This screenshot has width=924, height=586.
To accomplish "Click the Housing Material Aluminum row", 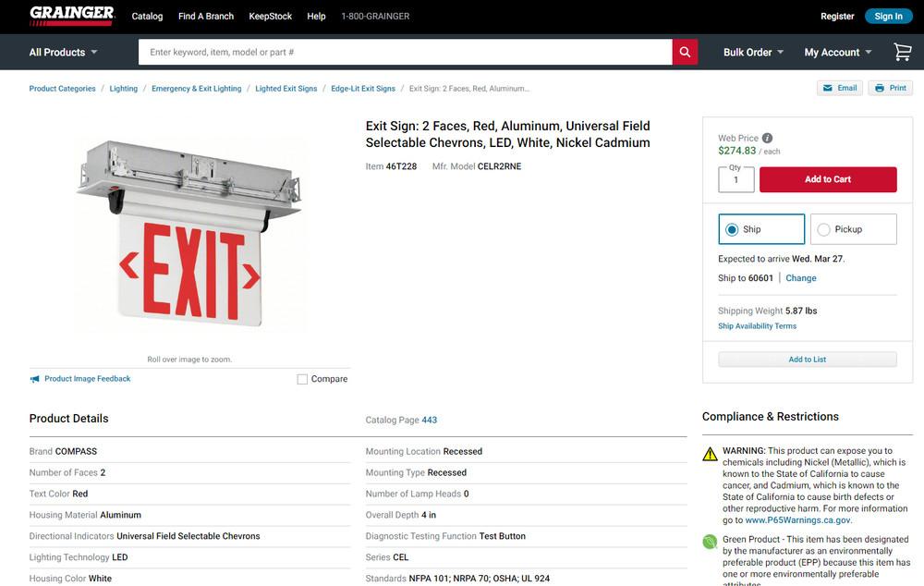I will [x=189, y=515].
